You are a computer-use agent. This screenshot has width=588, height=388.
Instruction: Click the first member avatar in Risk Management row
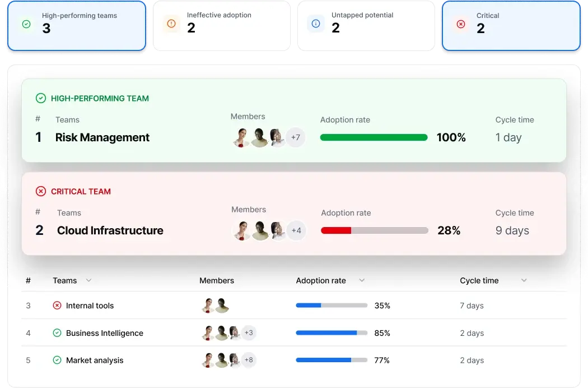pos(241,137)
